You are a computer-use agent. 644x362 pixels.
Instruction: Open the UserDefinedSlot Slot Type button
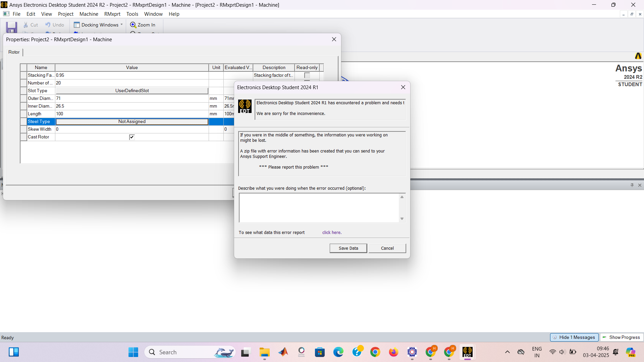point(132,91)
